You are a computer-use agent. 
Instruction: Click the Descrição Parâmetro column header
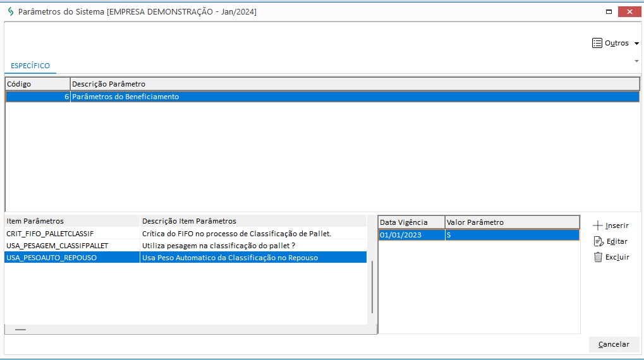pos(355,84)
